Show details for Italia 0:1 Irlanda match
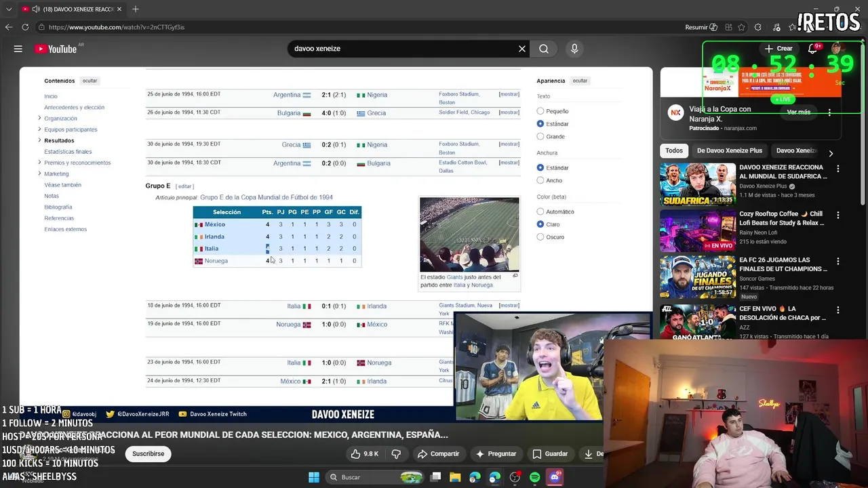 click(x=509, y=306)
